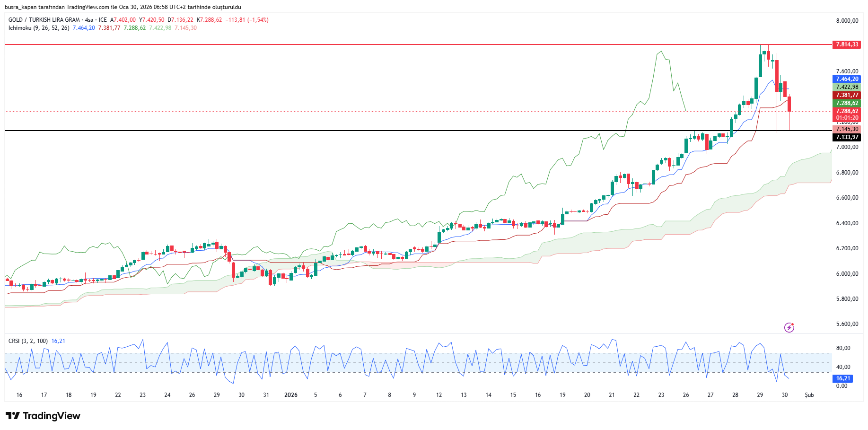Select the red 7.814,33 price label
Image resolution: width=868 pixels, height=430 pixels.
pos(846,44)
